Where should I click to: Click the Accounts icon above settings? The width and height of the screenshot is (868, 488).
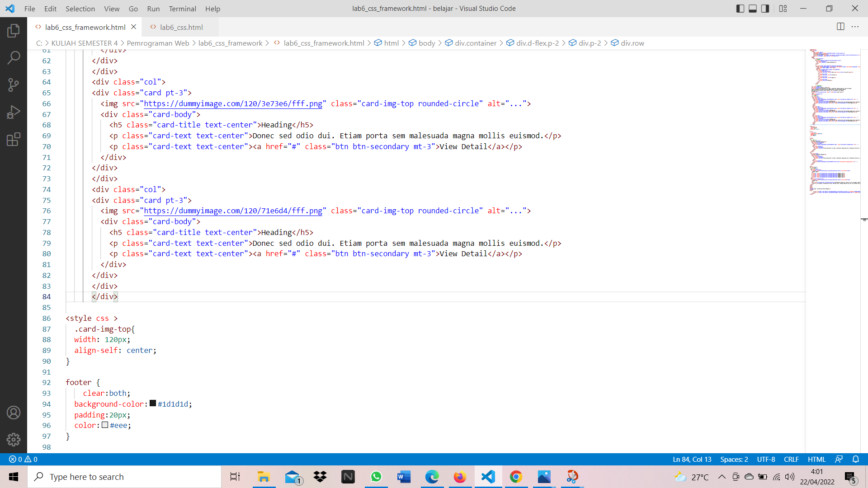14,412
